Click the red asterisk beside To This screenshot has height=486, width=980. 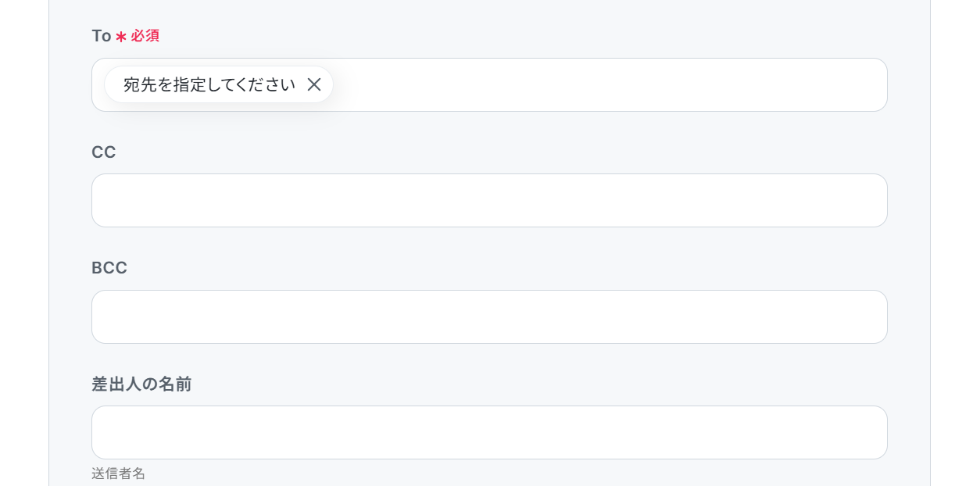[x=121, y=37]
